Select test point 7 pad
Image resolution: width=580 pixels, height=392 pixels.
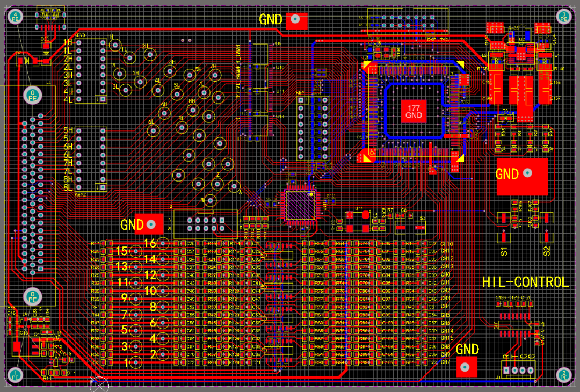coord(136,315)
